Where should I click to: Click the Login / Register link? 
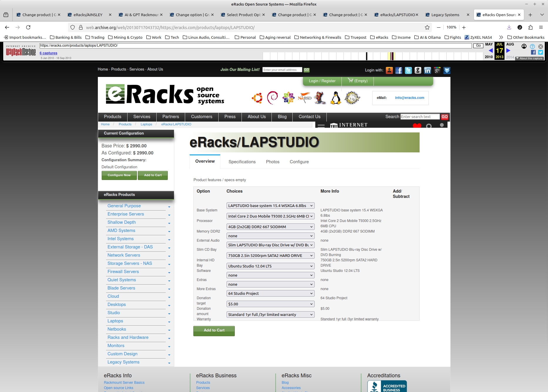point(322,81)
